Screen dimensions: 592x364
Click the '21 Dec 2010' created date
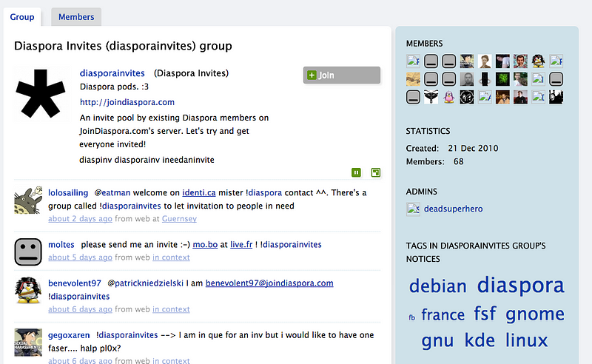[473, 149]
